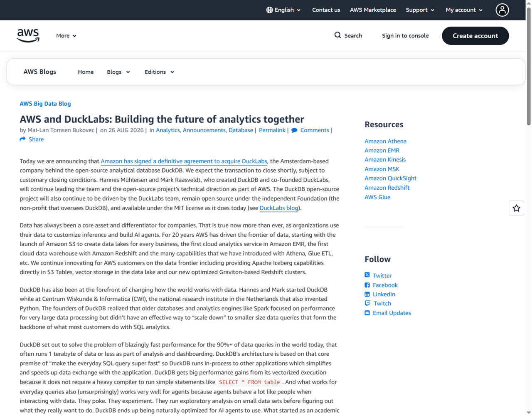The image size is (532, 416).
Task: Click the AWS Blogs title
Action: [x=40, y=72]
